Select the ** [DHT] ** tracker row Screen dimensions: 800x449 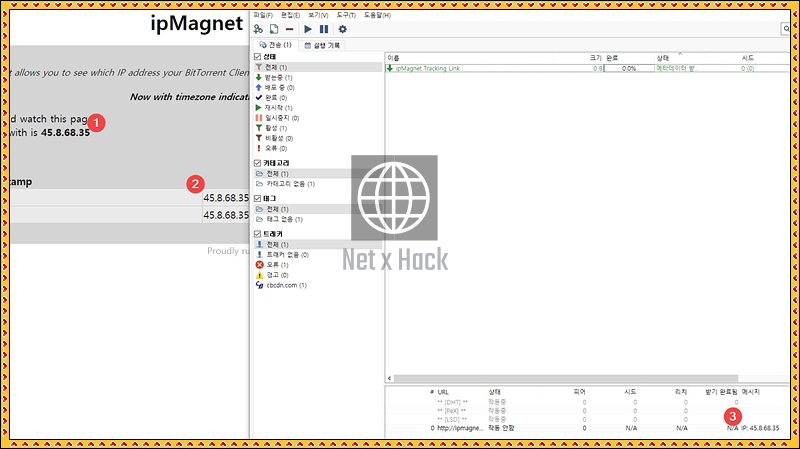coord(588,403)
